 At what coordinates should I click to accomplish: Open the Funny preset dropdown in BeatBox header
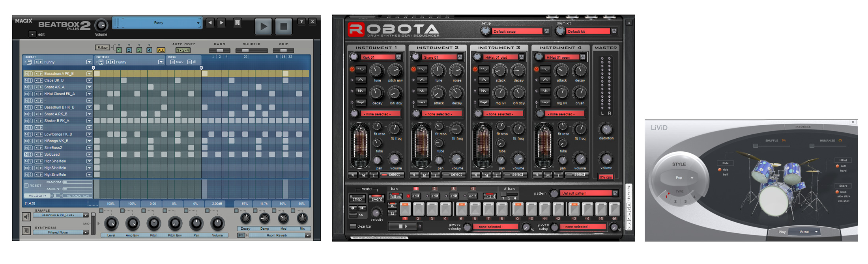198,23
